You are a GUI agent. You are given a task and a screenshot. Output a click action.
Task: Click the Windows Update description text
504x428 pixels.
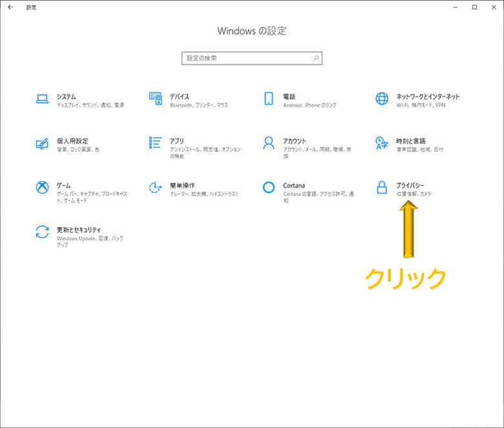pyautogui.click(x=90, y=242)
